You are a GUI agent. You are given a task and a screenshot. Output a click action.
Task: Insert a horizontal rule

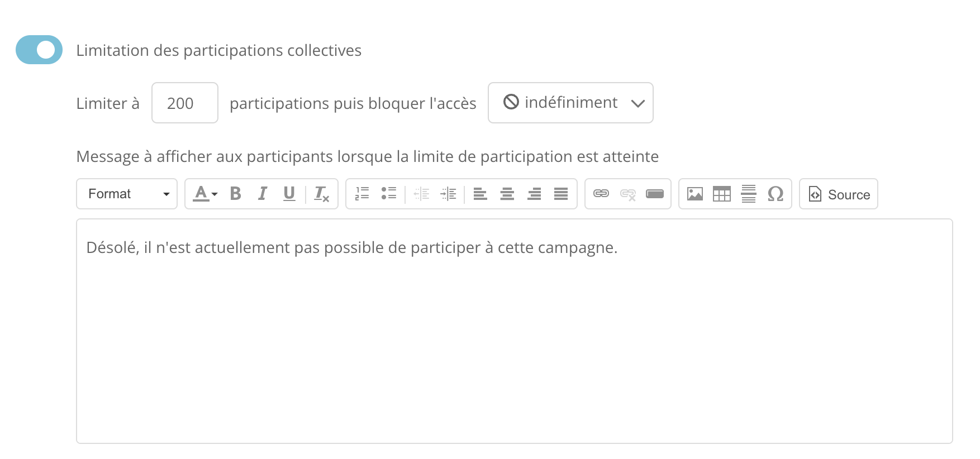pos(749,194)
